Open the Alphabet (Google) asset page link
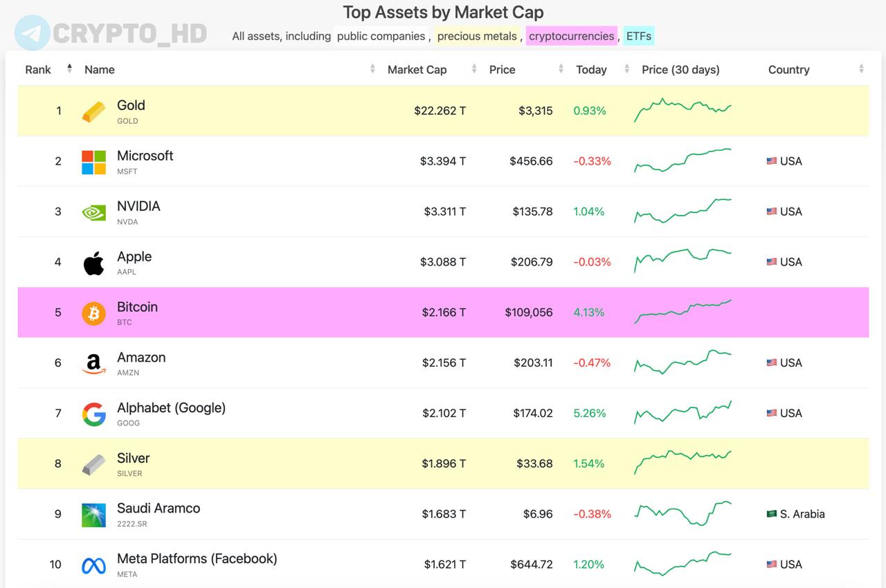Image resolution: width=886 pixels, height=588 pixels. tap(172, 408)
